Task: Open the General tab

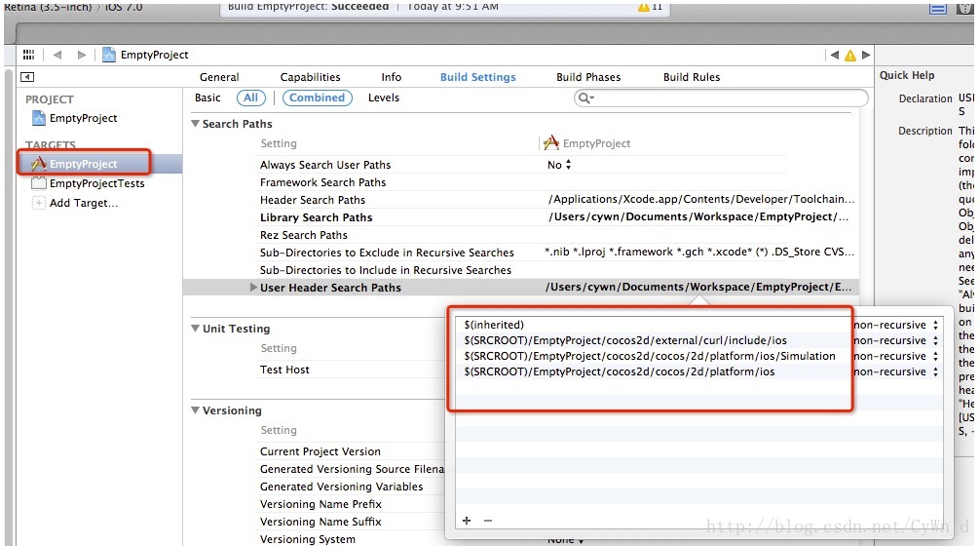Action: (x=219, y=77)
